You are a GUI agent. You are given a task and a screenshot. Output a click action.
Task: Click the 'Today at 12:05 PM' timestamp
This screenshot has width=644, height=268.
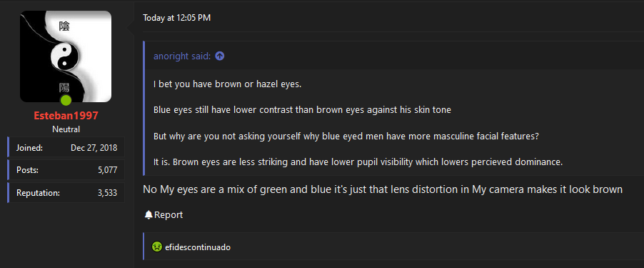tap(176, 18)
